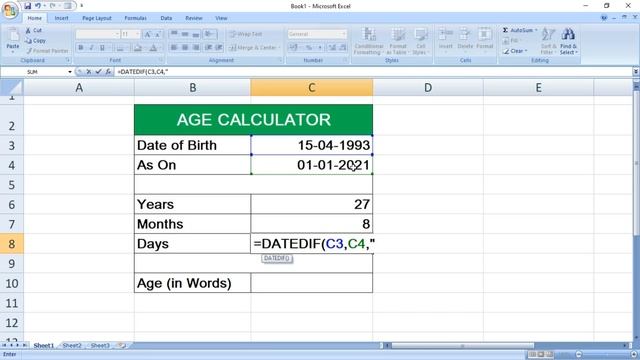Viewport: 640px width, 360px height.
Task: Toggle Top Align in Alignment group
Action: [174, 34]
